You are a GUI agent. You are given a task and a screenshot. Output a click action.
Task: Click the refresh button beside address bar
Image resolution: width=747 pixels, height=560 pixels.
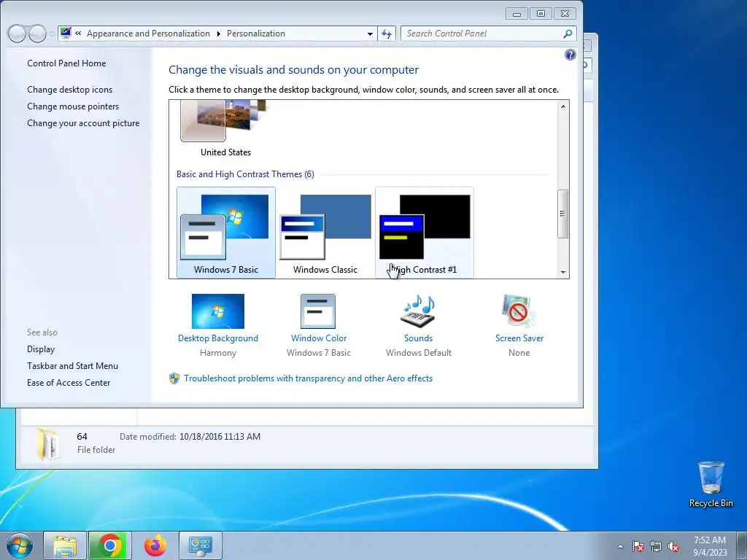(387, 34)
